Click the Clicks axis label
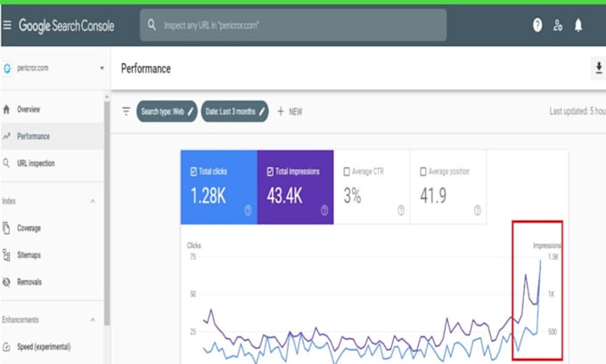Image resolution: width=606 pixels, height=364 pixels. pos(194,246)
